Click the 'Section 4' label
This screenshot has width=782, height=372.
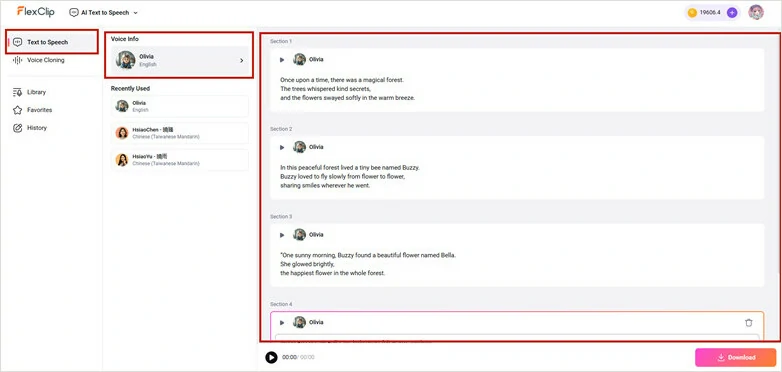281,304
